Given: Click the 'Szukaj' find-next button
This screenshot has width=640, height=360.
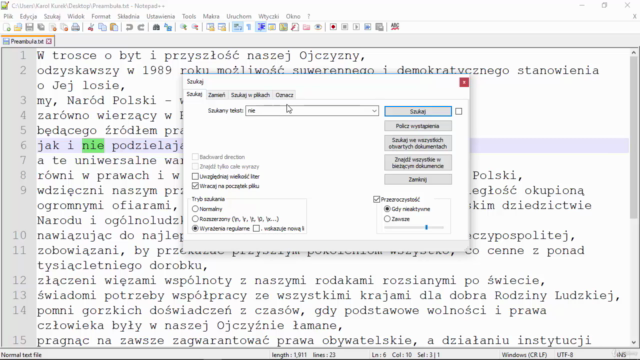Looking at the screenshot, I should 418,111.
